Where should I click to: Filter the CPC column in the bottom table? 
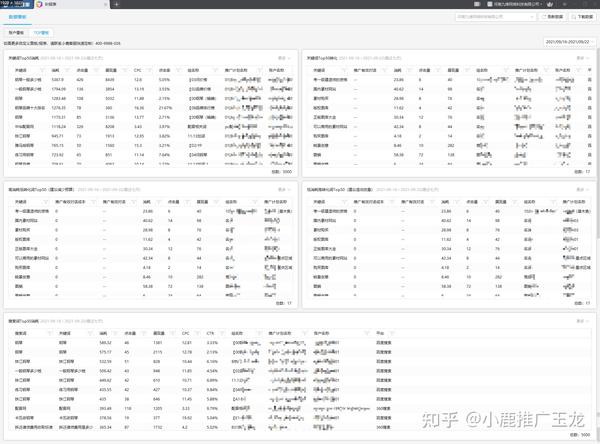197,333
